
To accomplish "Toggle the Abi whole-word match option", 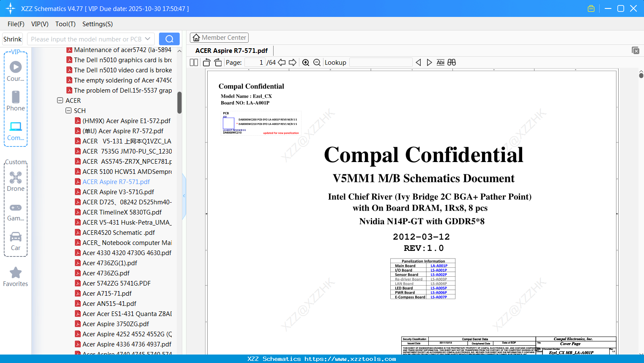I will pos(440,63).
